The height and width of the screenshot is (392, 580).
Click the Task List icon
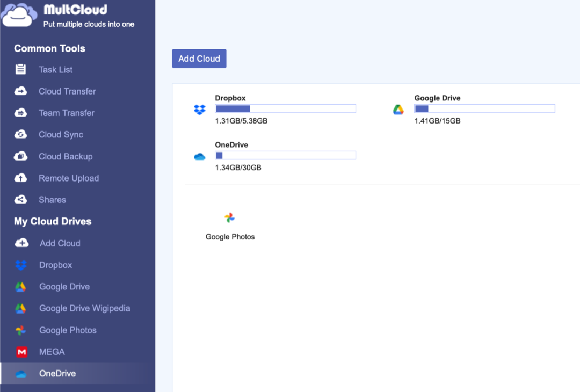tap(20, 69)
